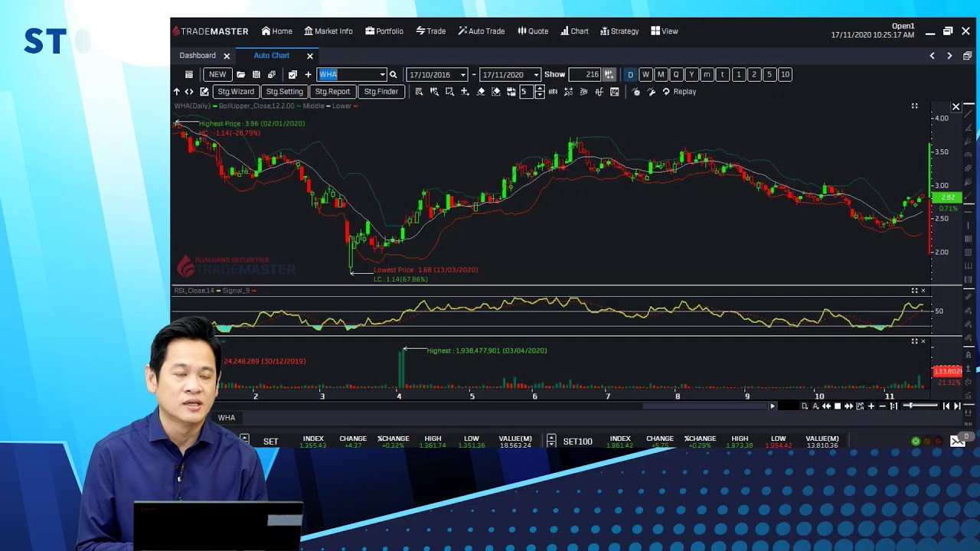
Task: Select the 5-minute timeframe button
Action: click(769, 74)
